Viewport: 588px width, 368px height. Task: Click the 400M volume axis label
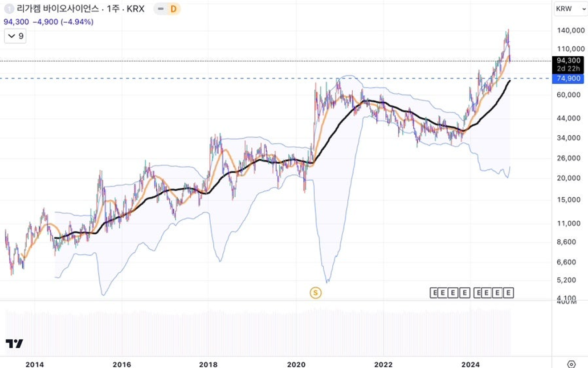[x=566, y=302]
